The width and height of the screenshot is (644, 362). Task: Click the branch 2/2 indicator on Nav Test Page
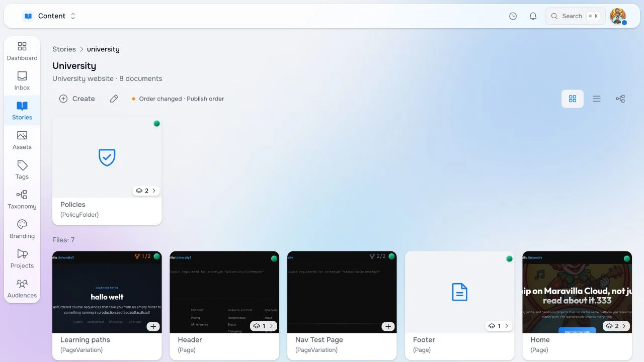(x=377, y=256)
